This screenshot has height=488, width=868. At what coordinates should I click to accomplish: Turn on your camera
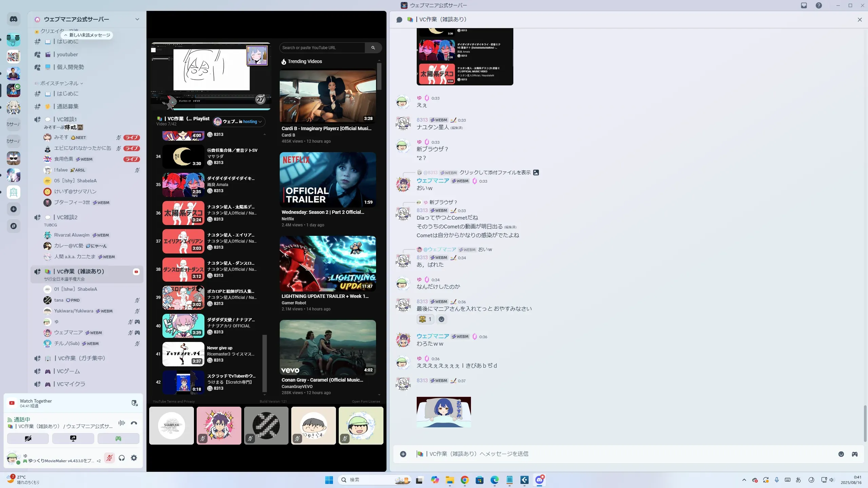tap(28, 439)
